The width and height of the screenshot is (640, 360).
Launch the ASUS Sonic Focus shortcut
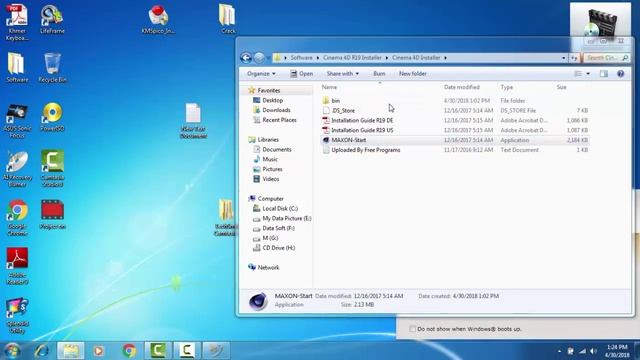[x=17, y=120]
